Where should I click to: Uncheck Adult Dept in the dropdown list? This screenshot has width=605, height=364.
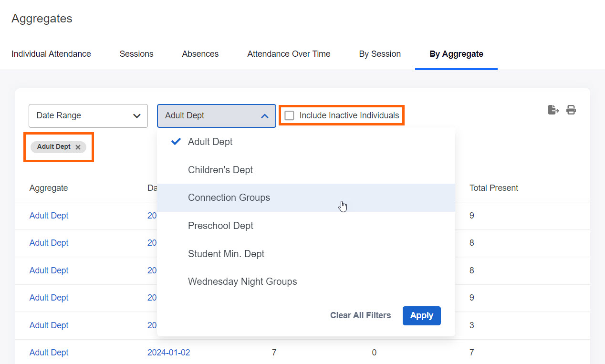tap(210, 142)
